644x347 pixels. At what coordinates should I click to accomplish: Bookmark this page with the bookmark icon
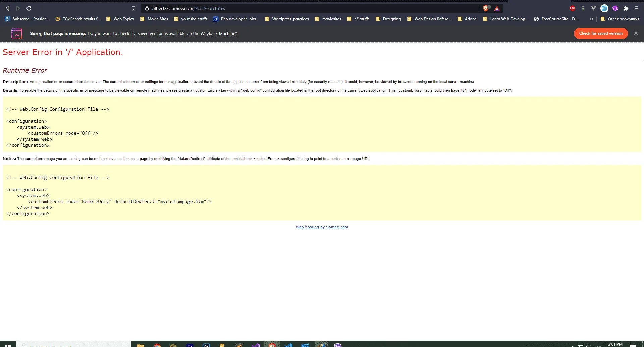[133, 8]
